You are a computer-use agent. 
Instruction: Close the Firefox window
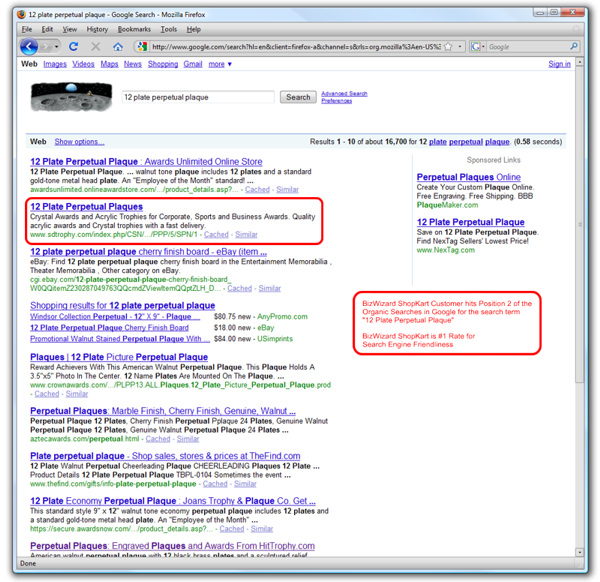click(x=572, y=13)
